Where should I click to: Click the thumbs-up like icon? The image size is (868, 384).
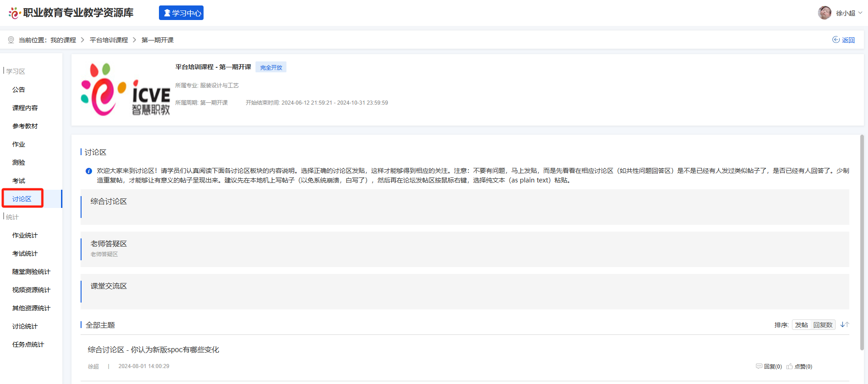click(790, 366)
